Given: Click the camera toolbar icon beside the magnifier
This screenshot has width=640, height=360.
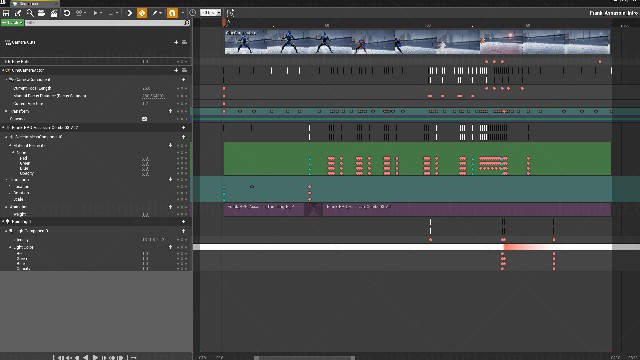Looking at the screenshot, I should [x=41, y=13].
